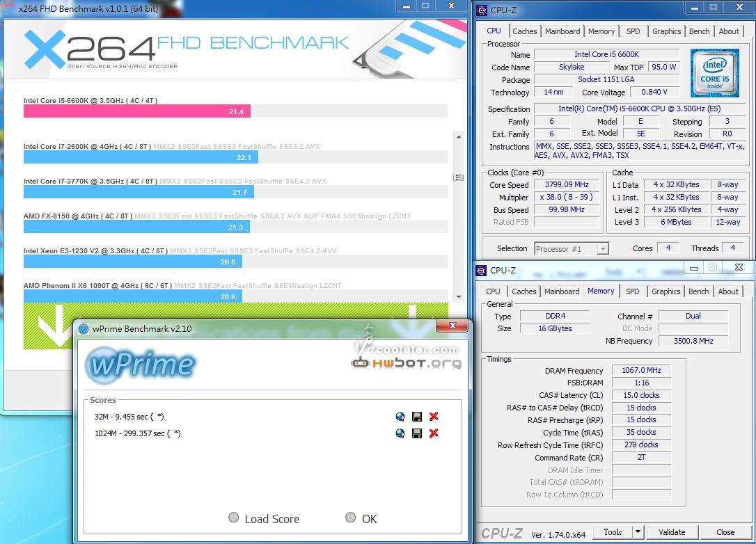
Task: Click the '278 clocks' tRFC value
Action: click(641, 445)
